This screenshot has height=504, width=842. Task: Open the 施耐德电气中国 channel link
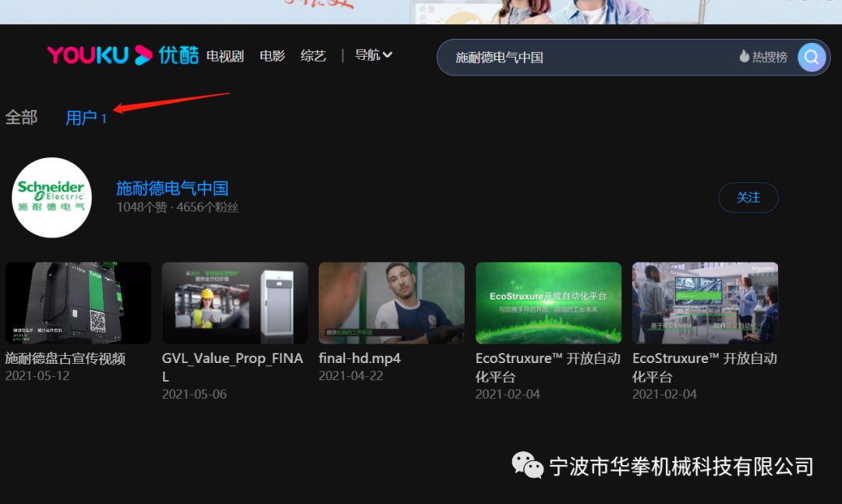[x=172, y=189]
